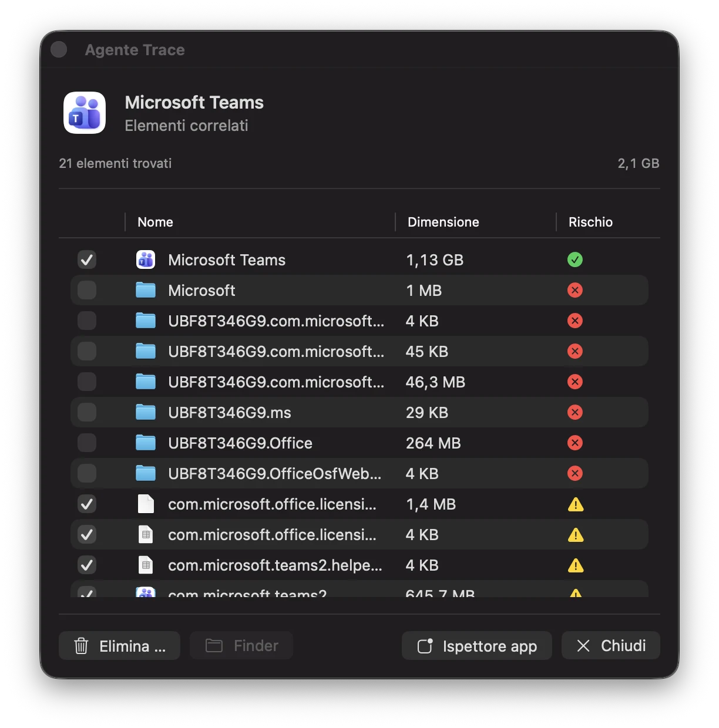
Task: Click yellow warning icon of teams2.helpe row
Action: [x=576, y=565]
